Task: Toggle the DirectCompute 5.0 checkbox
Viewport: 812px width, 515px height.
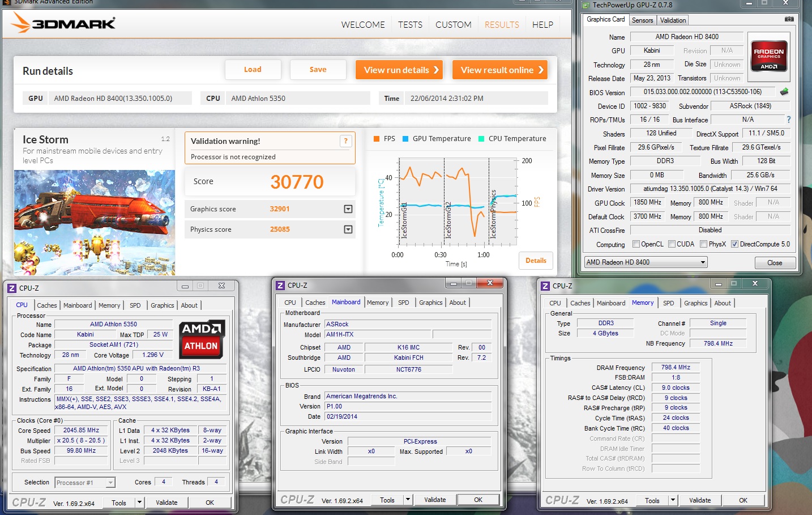Action: 734,244
